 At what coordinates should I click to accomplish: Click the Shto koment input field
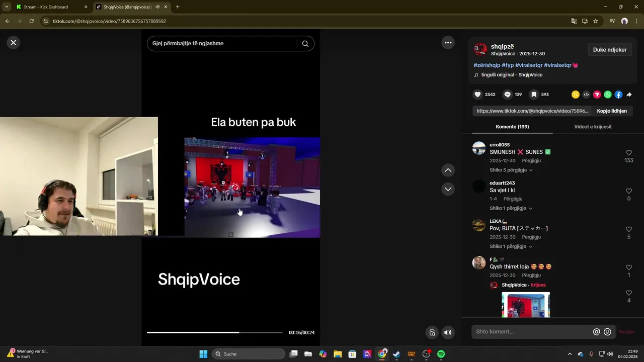[x=532, y=332]
